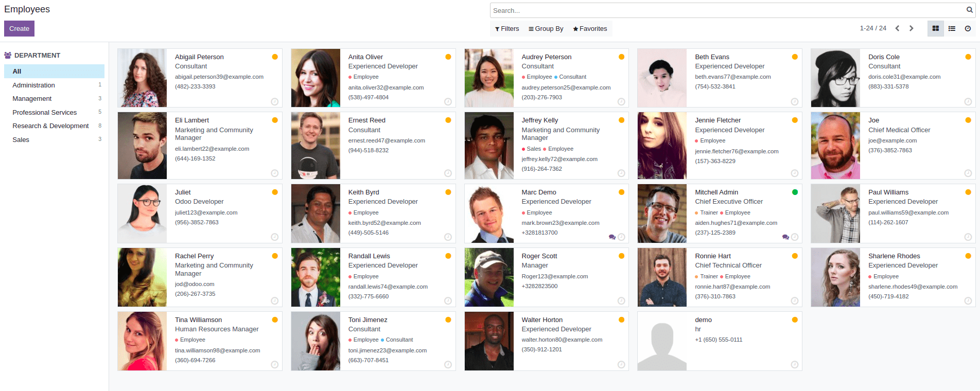Click the search magnifier icon

click(x=970, y=10)
